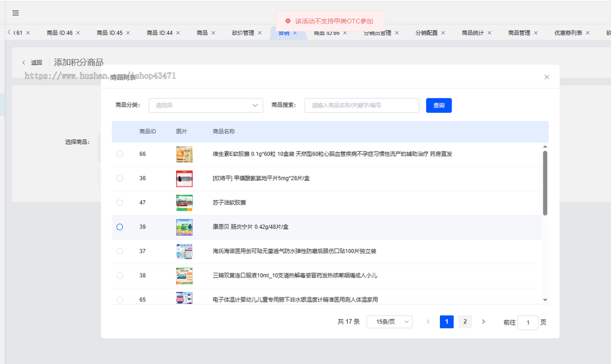Select radio for product ID 36
The image size is (611, 364).
(x=120, y=178)
